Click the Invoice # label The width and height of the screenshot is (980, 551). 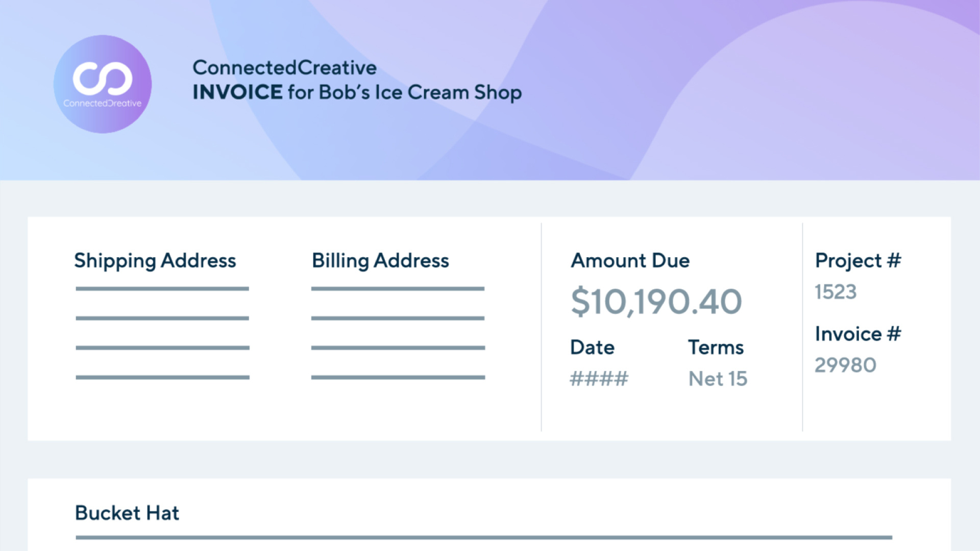coord(857,334)
